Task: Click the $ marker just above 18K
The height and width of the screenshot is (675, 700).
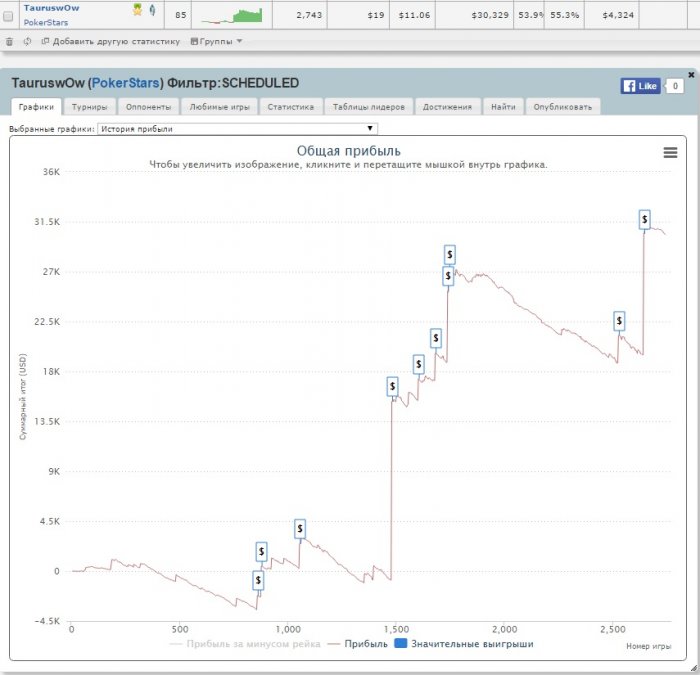Action: point(418,364)
